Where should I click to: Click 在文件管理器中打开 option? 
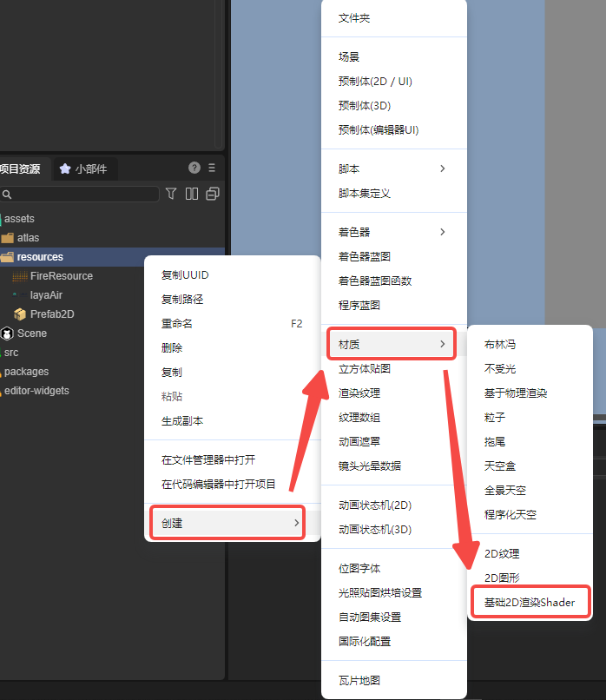[x=208, y=459]
